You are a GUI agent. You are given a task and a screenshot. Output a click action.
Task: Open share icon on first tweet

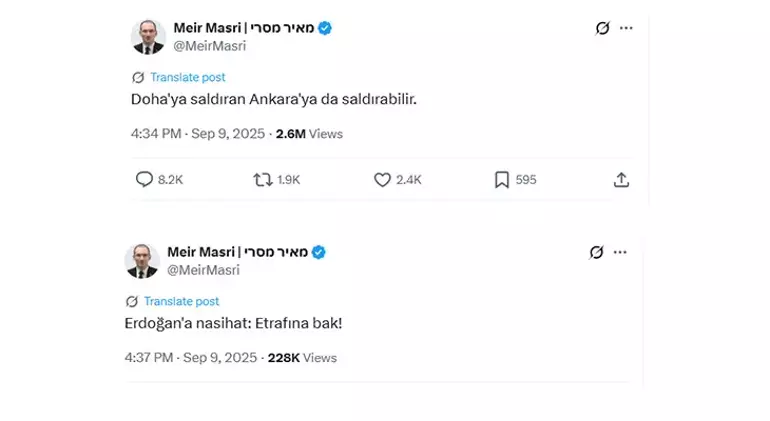tap(621, 180)
